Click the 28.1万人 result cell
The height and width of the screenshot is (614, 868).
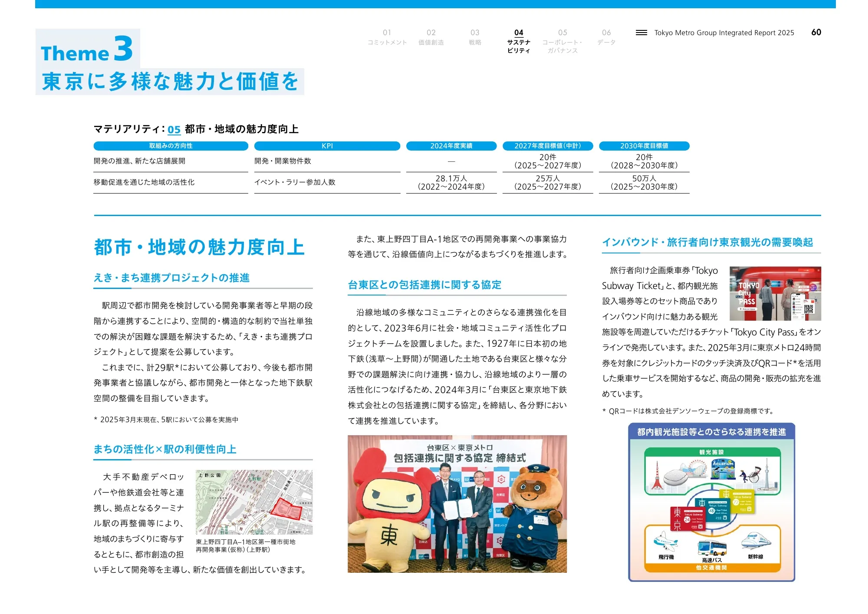(451, 183)
